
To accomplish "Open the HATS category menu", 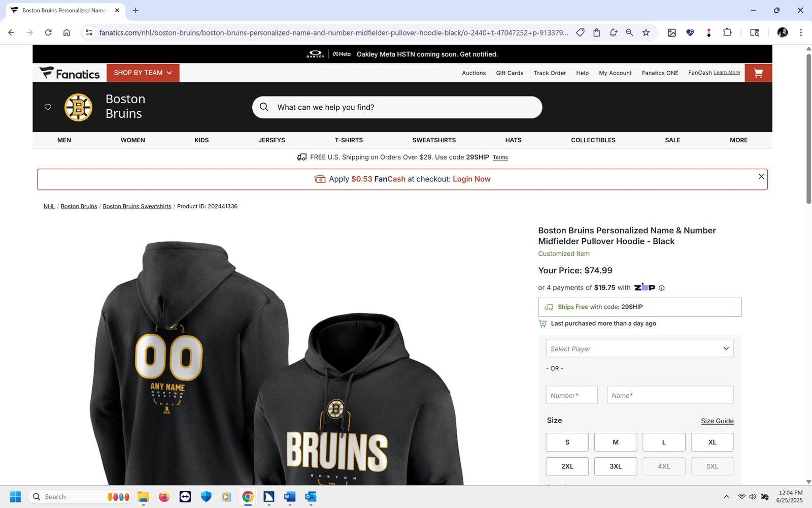I will [x=513, y=140].
